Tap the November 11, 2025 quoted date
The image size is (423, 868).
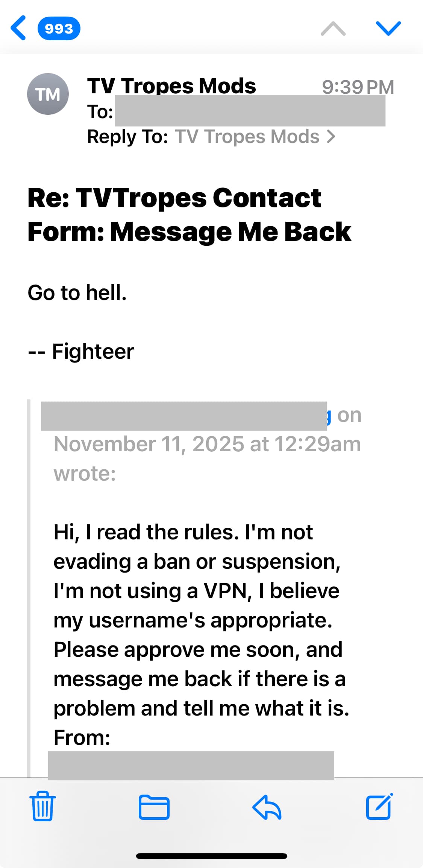207,444
